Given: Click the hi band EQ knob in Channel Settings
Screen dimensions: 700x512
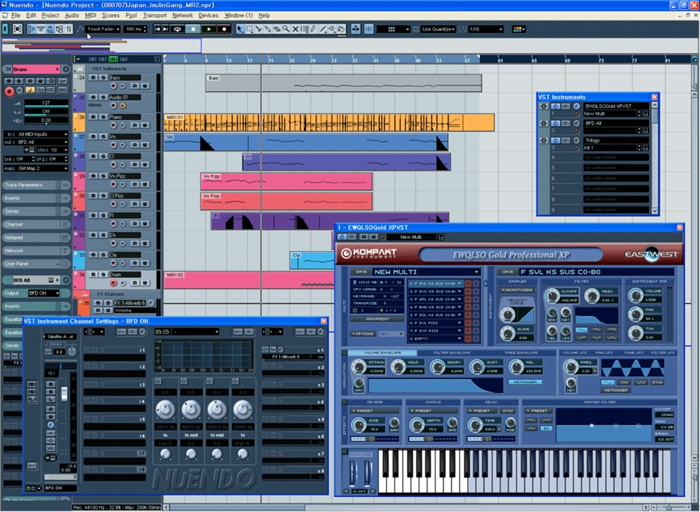Looking at the screenshot, I should (242, 409).
